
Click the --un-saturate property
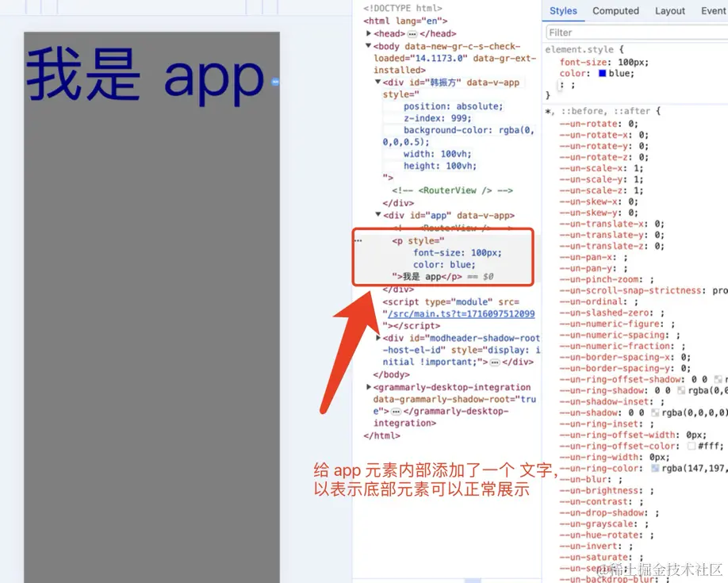tap(596, 558)
